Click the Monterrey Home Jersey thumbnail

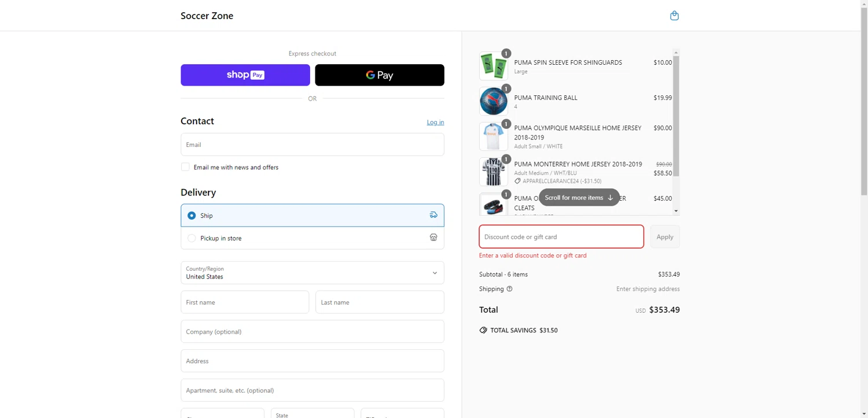[x=494, y=172]
